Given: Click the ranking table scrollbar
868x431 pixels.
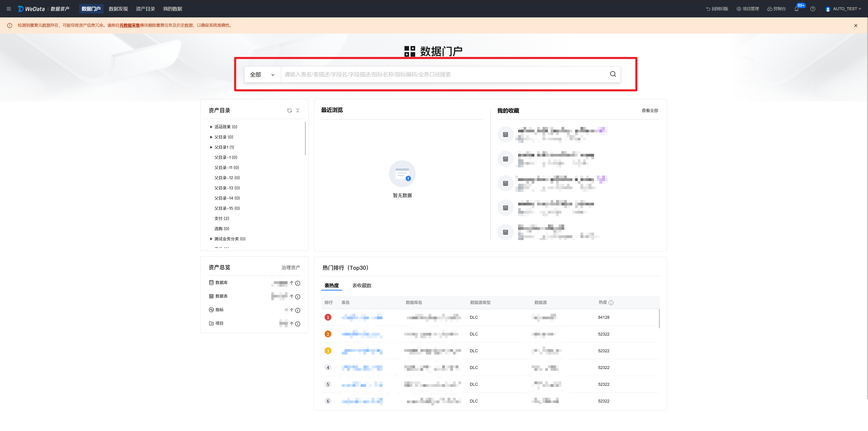Looking at the screenshot, I should (659, 318).
